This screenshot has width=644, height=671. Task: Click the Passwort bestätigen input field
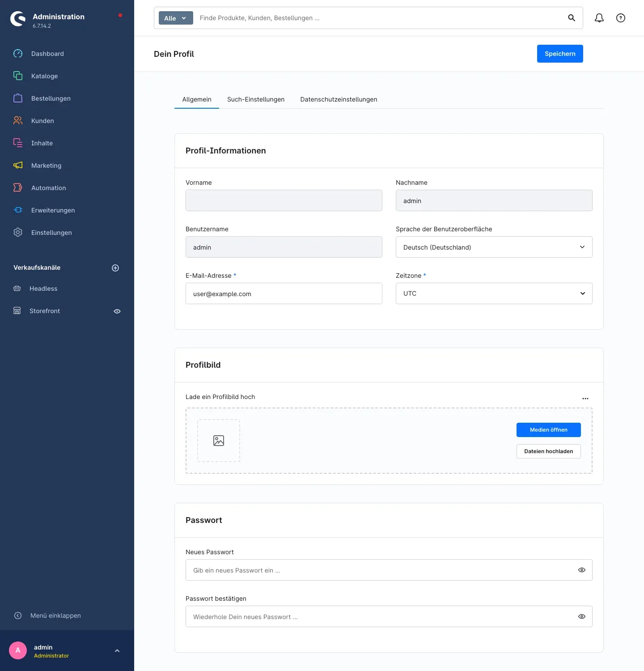389,616
